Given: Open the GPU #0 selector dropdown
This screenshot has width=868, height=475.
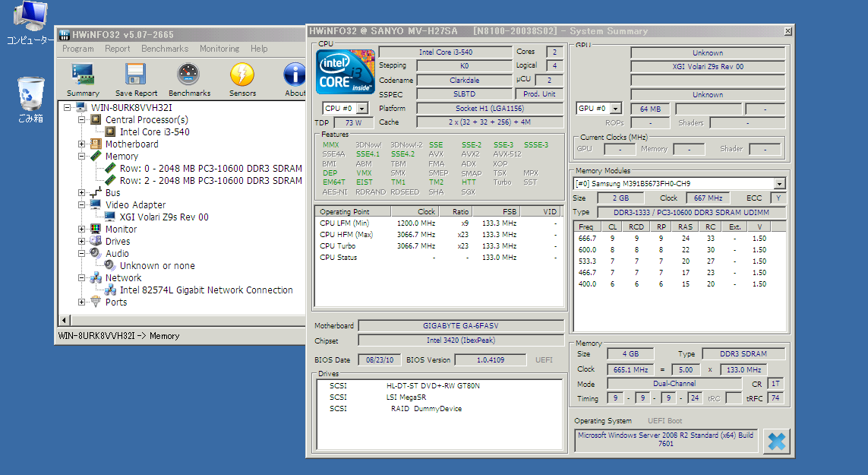Looking at the screenshot, I should coord(615,109).
